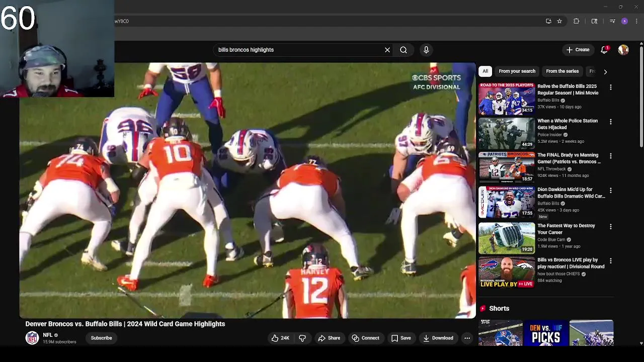The image size is (644, 362).
Task: Restore down the browser window
Action: [620, 7]
